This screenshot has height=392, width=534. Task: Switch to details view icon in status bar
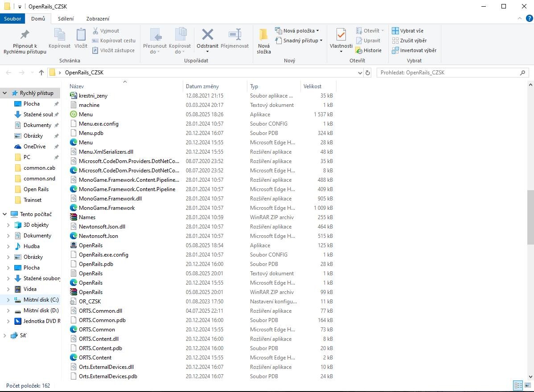(x=518, y=385)
